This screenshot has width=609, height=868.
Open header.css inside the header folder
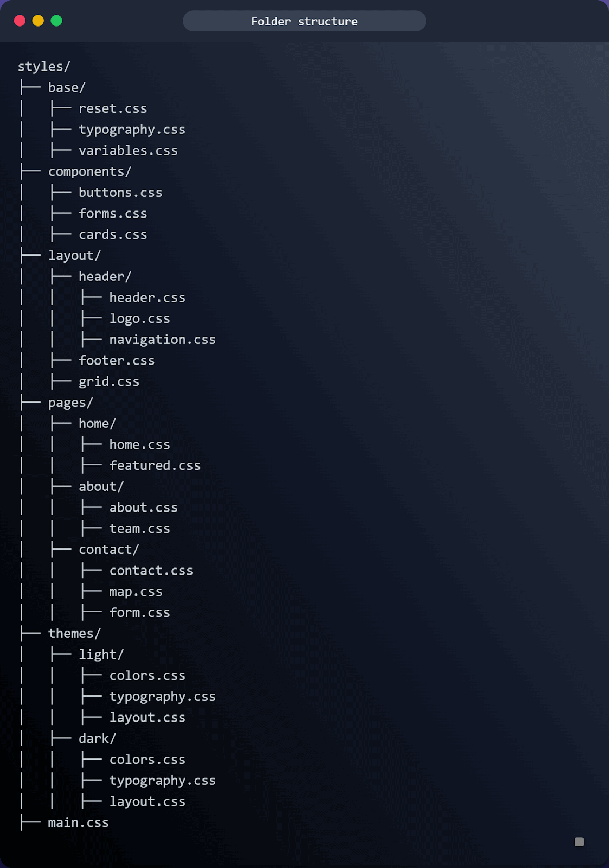pyautogui.click(x=147, y=297)
